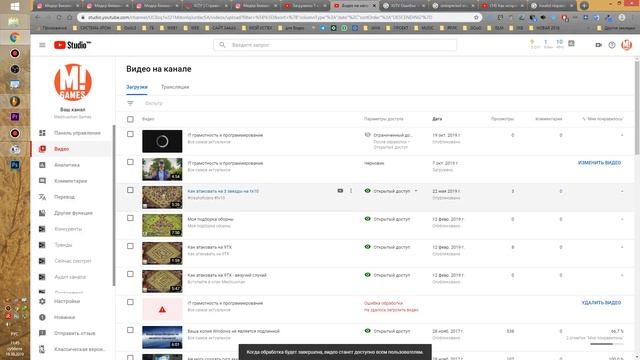640x360 pixels.
Task: Click УДАЛИТЬ ВИДЕО on the failed upload row
Action: 601,303
